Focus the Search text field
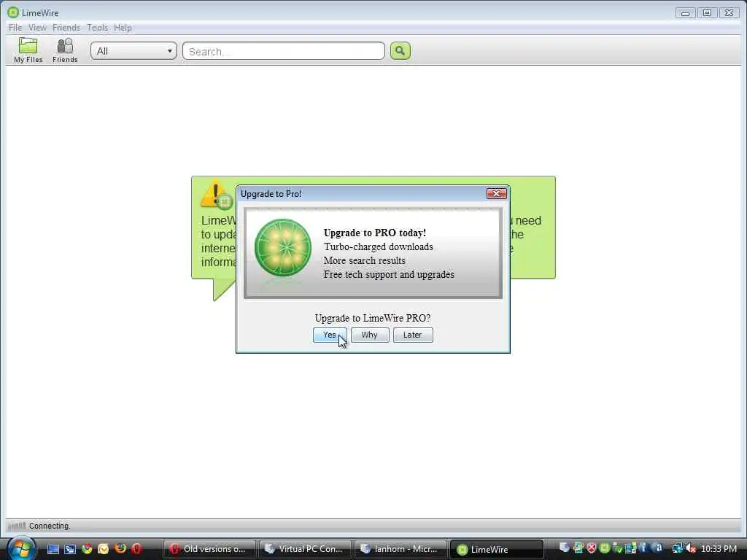 pyautogui.click(x=284, y=51)
